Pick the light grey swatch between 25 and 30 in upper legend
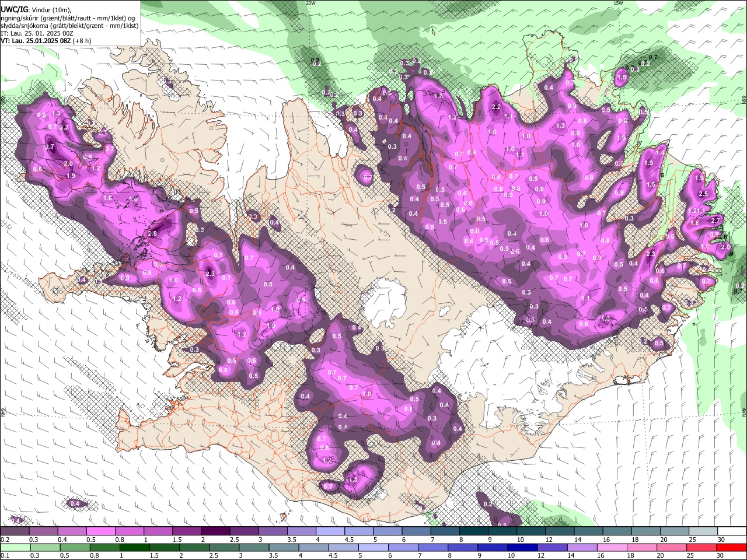 (703, 531)
